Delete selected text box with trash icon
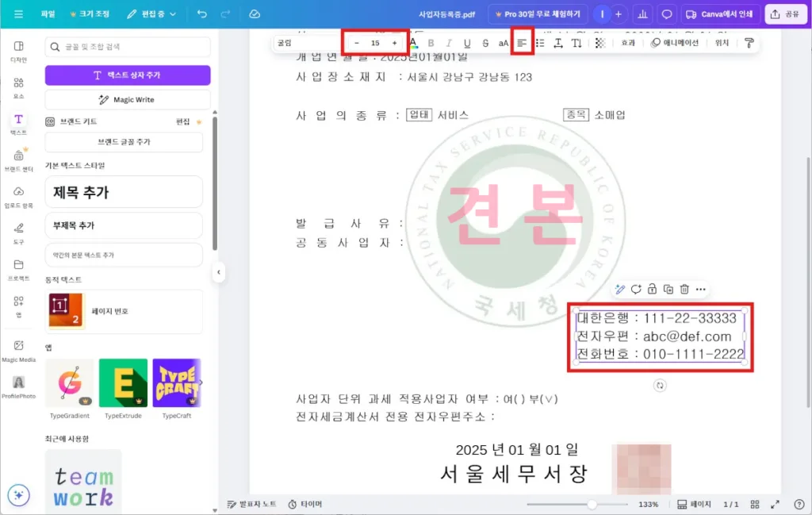812x515 pixels. click(x=684, y=290)
